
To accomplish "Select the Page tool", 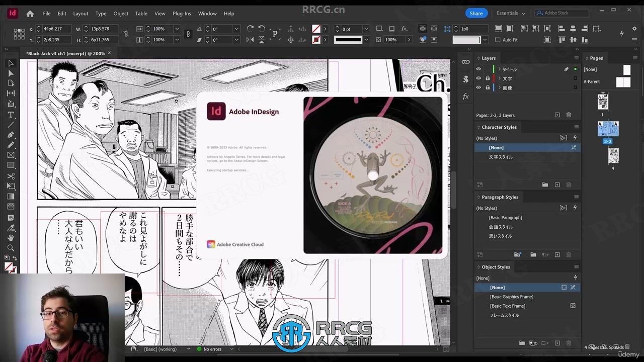I will pos(11,83).
